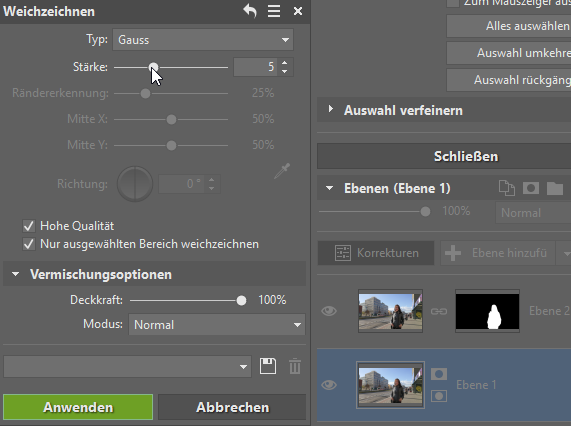
Task: Click the Richtung angle field showing 0°
Action: coord(181,184)
